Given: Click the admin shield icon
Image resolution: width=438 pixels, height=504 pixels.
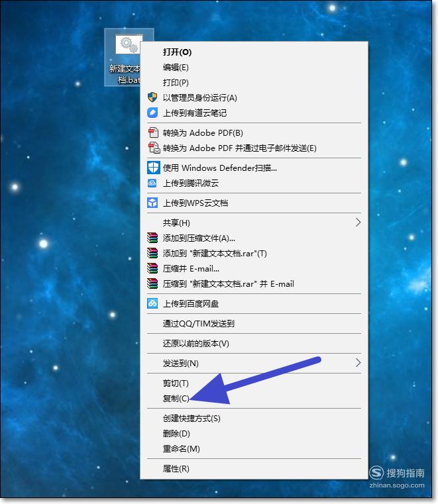Looking at the screenshot, I should pos(152,97).
